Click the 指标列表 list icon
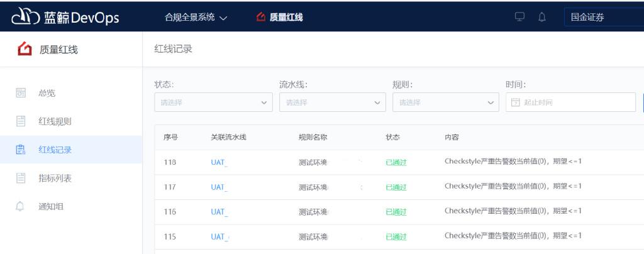The image size is (644, 254). (x=21, y=178)
